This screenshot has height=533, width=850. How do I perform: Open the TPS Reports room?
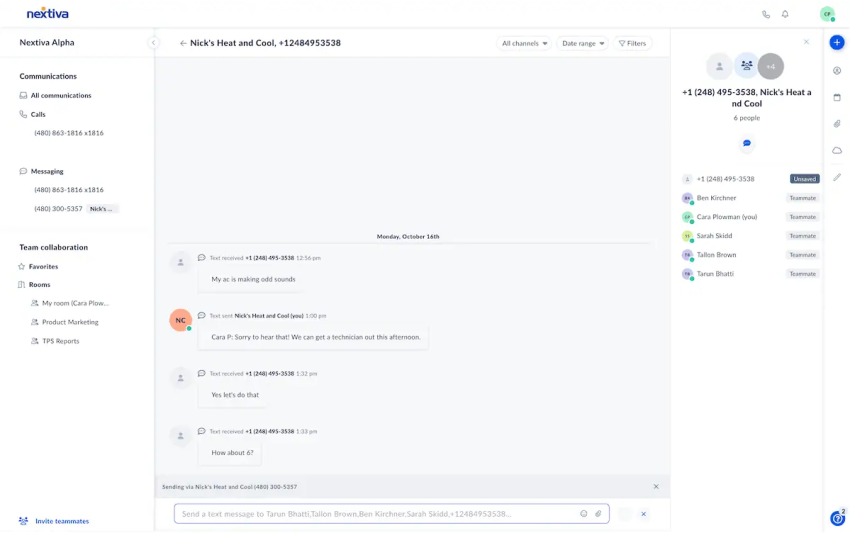tap(60, 341)
